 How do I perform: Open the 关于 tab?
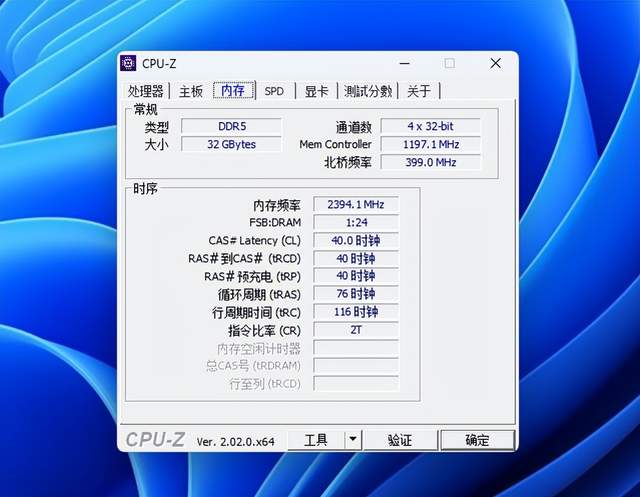419,91
